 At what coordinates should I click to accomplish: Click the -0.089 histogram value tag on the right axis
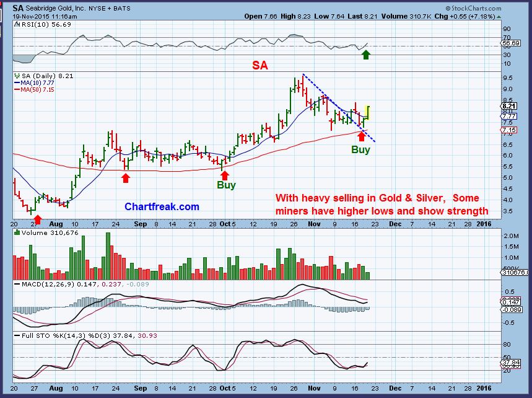[511, 310]
